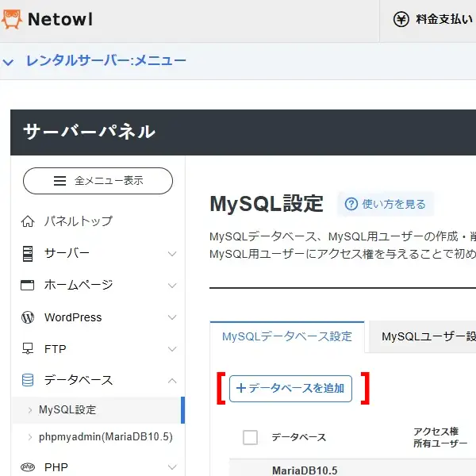Click the ホームページ menu label
476x476 pixels.
click(x=79, y=285)
